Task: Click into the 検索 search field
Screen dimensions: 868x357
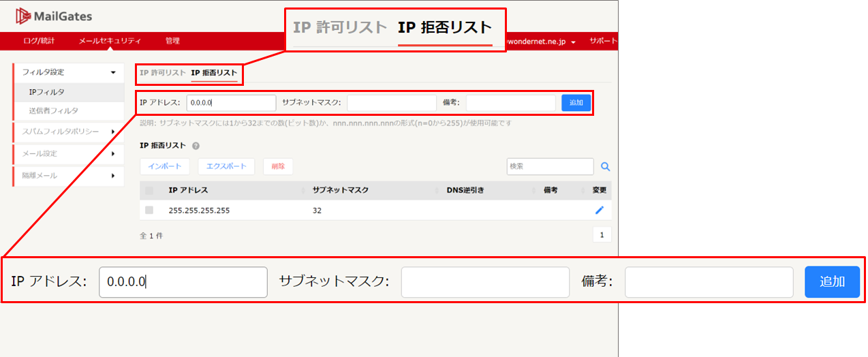Action: pos(550,166)
